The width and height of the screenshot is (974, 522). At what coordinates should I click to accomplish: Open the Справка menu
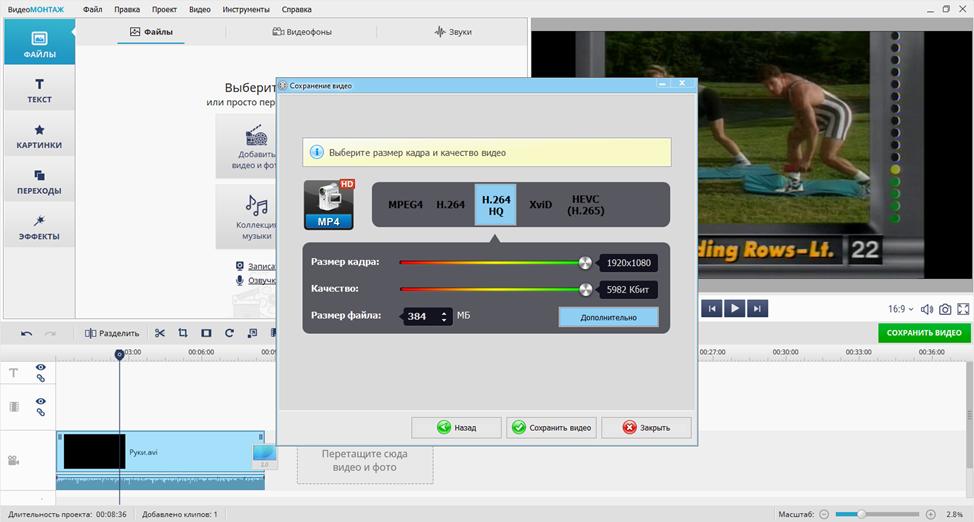tap(296, 9)
